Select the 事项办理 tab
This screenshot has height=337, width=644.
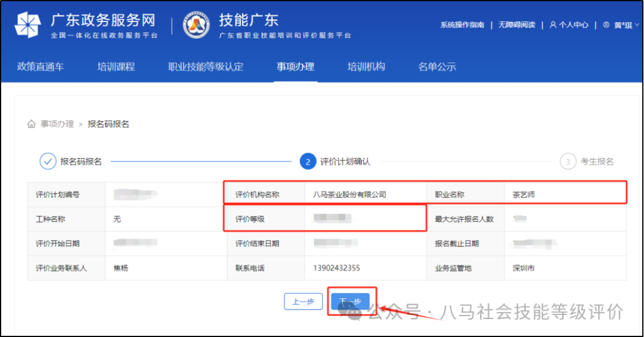tap(295, 67)
